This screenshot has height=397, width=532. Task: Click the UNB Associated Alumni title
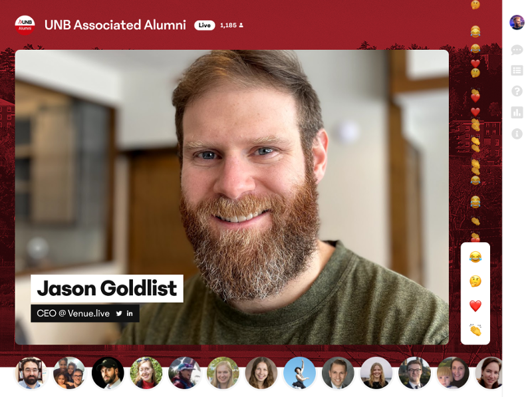(115, 25)
